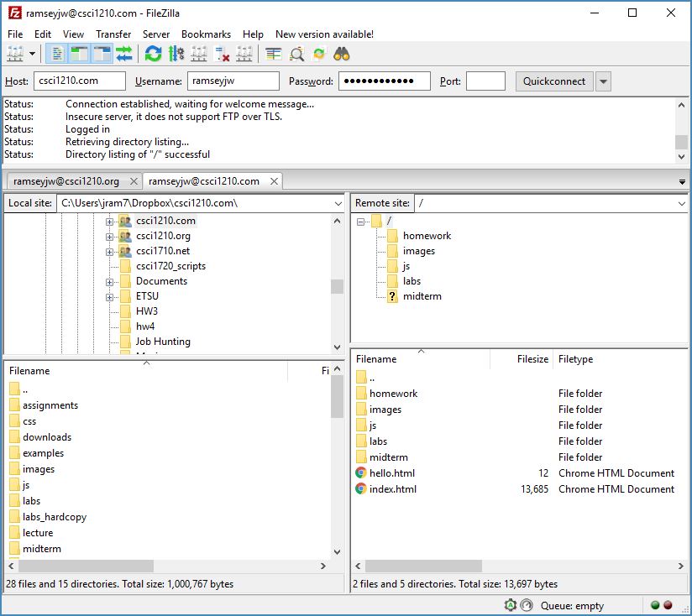Image resolution: width=692 pixels, height=616 pixels.
Task: Expand the csci1210.com tree node
Action: (109, 222)
